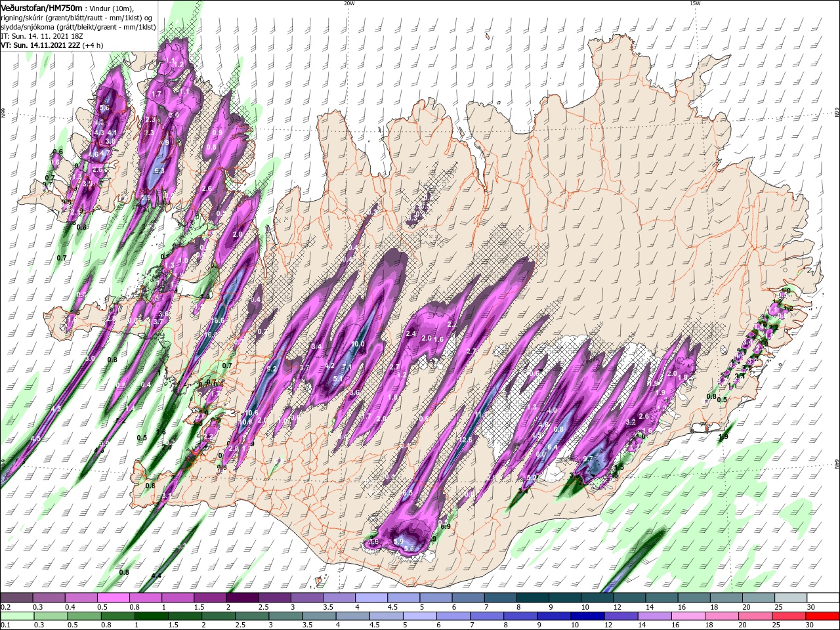Select the 'IT: Sun. 14. 11. 2021 18Z' line
This screenshot has width=840, height=630.
42,36
